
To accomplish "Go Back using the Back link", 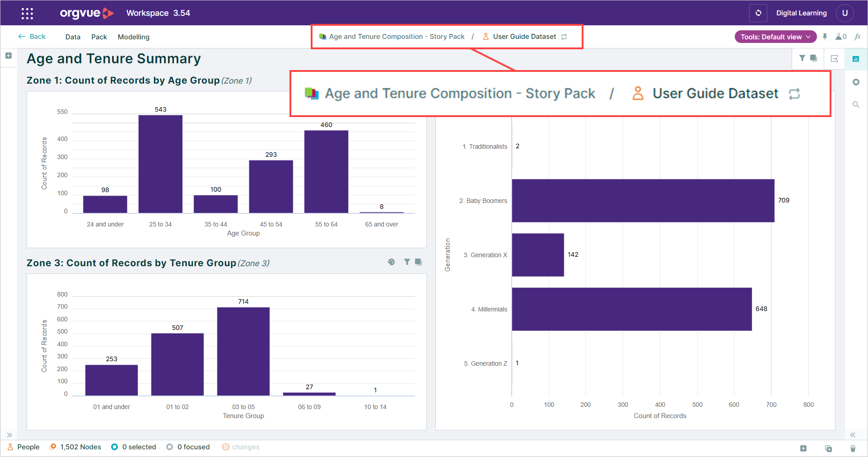I will click(x=32, y=37).
